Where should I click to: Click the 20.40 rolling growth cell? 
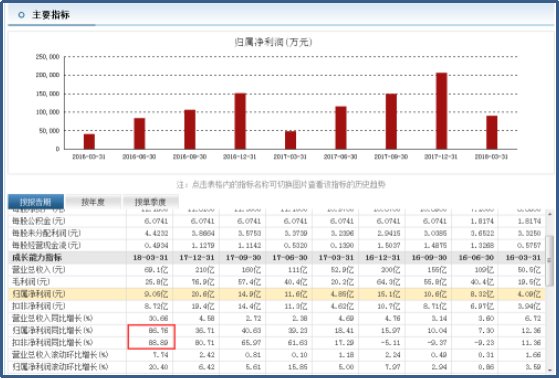[x=158, y=367]
